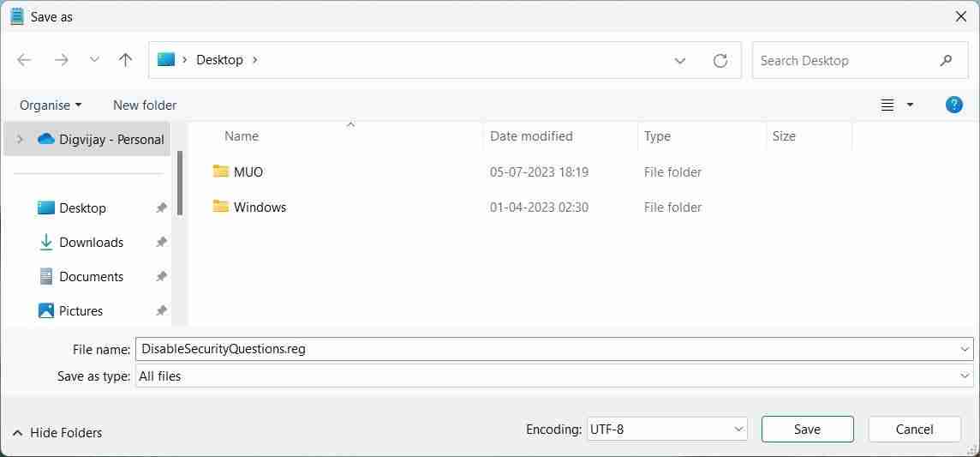Open the help question mark icon

tap(953, 105)
